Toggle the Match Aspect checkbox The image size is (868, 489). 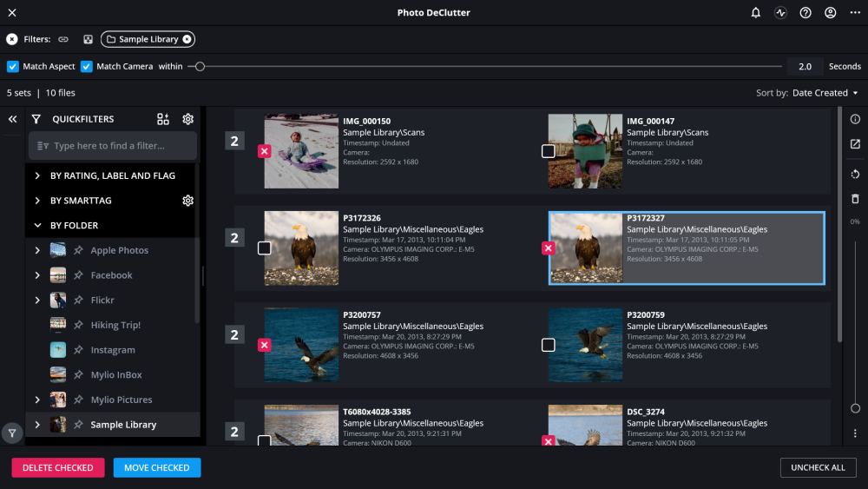click(13, 67)
